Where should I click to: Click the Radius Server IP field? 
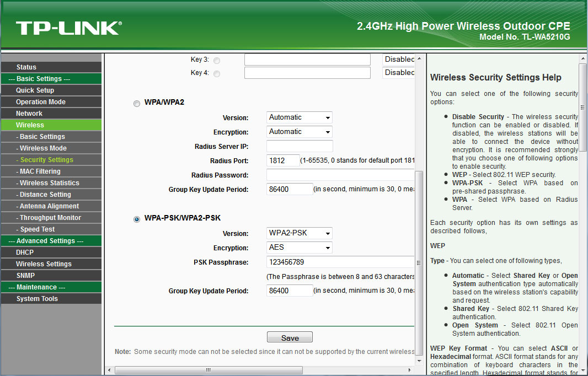[300, 146]
